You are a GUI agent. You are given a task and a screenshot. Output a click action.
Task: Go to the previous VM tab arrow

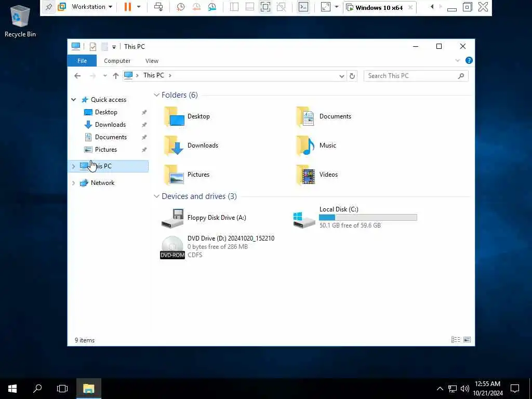[x=432, y=7]
